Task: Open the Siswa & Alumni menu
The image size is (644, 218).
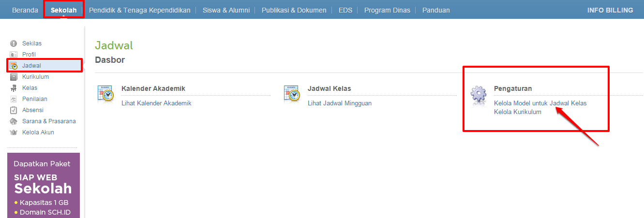Action: click(226, 10)
